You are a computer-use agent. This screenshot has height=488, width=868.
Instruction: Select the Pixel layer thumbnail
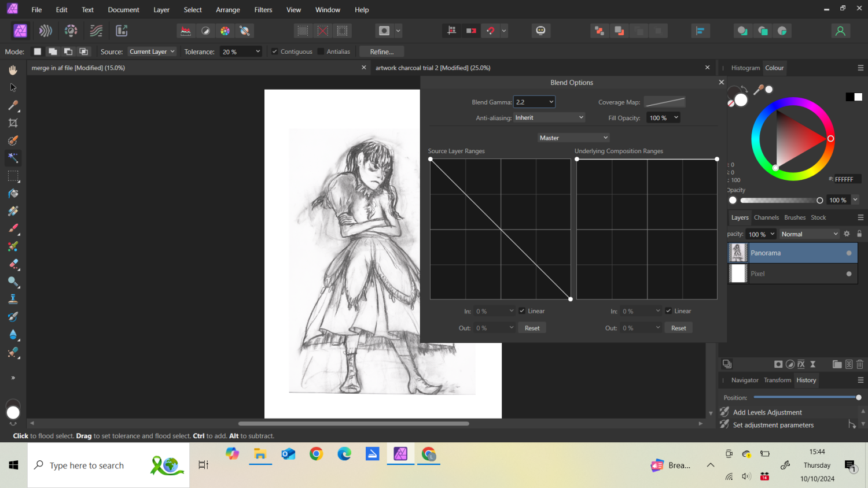pos(737,273)
